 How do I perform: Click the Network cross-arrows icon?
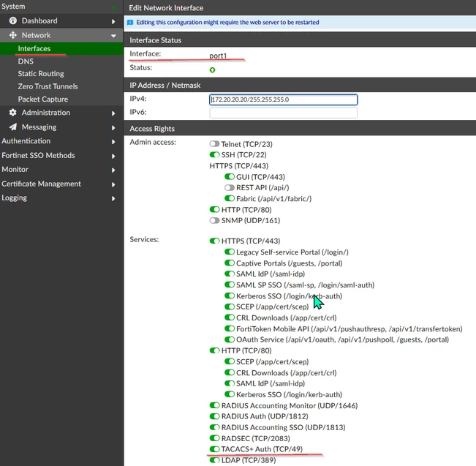click(x=12, y=35)
